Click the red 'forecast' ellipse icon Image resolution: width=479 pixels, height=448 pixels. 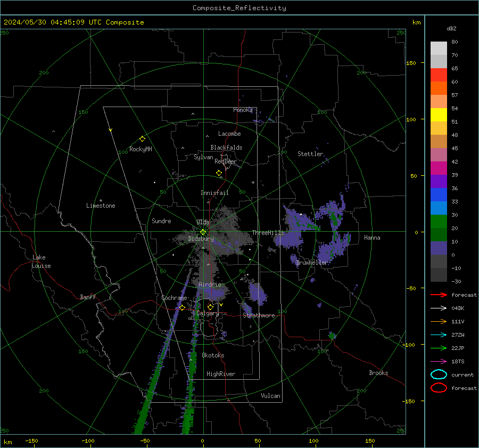[439, 388]
